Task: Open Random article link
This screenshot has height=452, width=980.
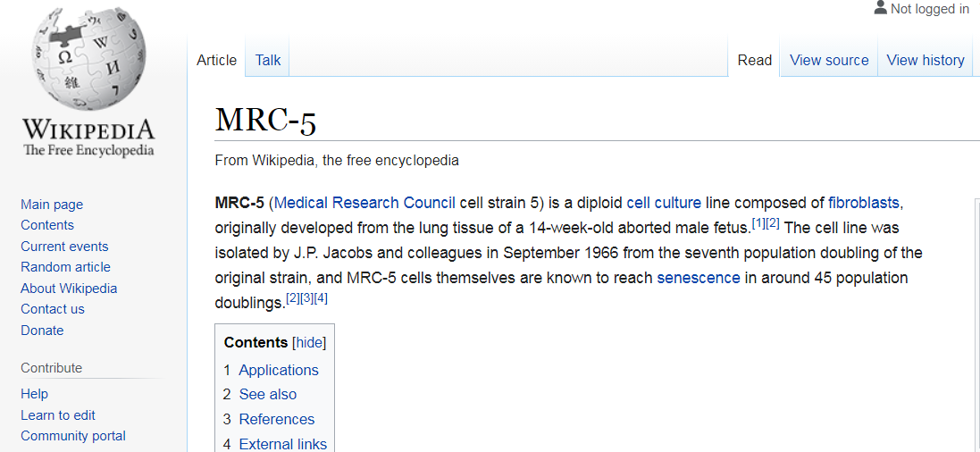Action: pyautogui.click(x=65, y=267)
